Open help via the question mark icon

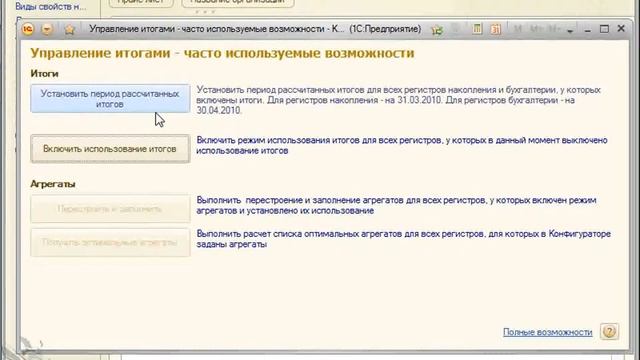click(609, 331)
